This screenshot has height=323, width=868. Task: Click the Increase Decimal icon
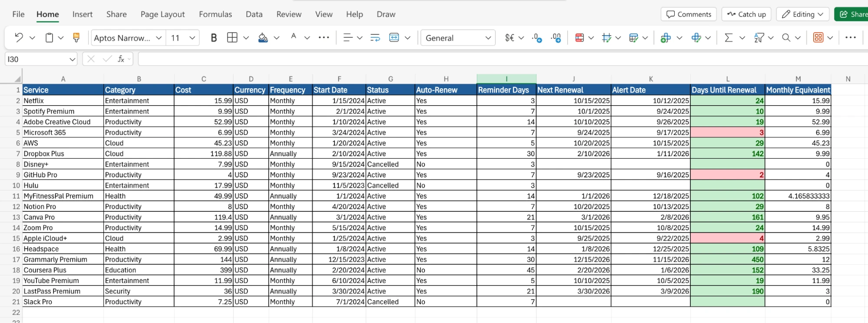click(x=537, y=38)
